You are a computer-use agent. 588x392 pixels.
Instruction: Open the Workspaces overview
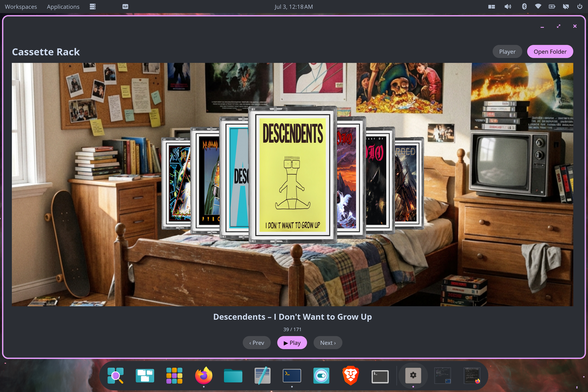21,7
